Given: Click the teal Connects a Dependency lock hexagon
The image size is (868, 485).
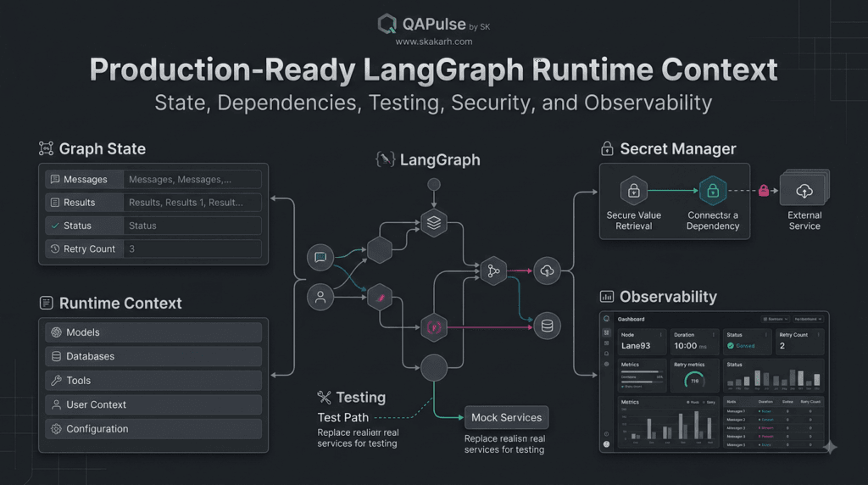Looking at the screenshot, I should tap(713, 191).
